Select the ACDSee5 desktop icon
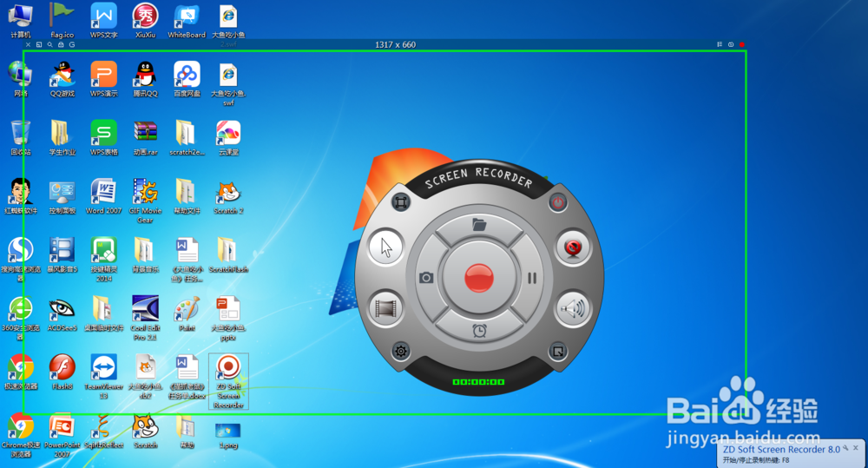The height and width of the screenshot is (468, 868). (x=62, y=314)
